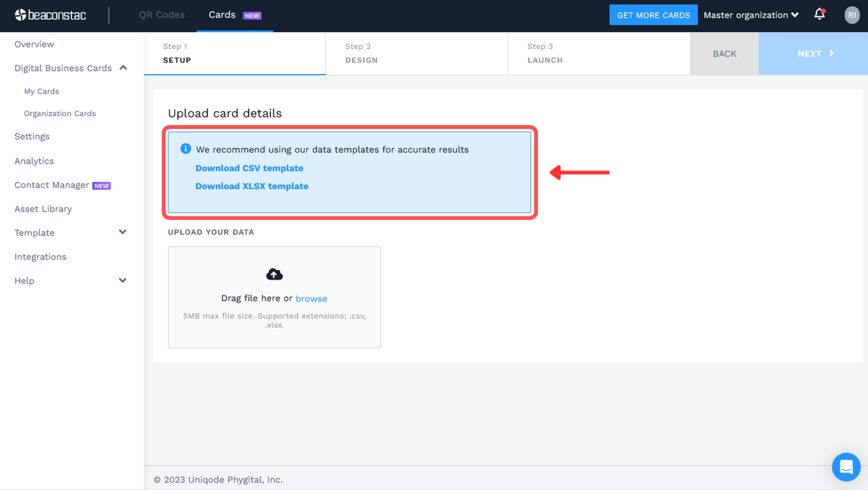Click the browse link to upload
Viewport: 868px width, 490px height.
(312, 298)
